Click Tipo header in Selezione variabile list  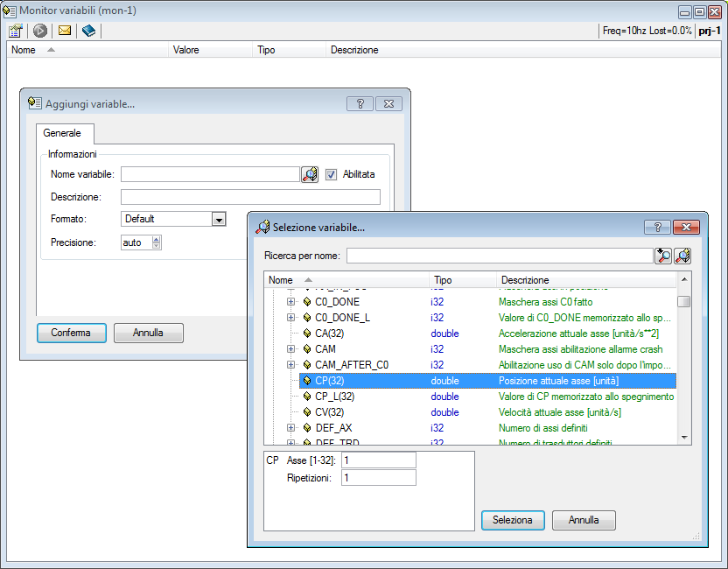463,280
